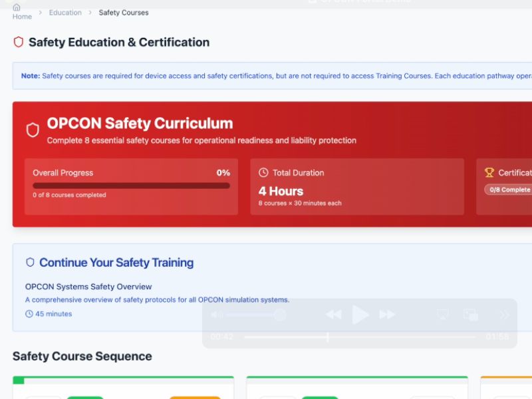The height and width of the screenshot is (399, 532).
Task: Click the red shield icon beside page title
Action: [19, 42]
